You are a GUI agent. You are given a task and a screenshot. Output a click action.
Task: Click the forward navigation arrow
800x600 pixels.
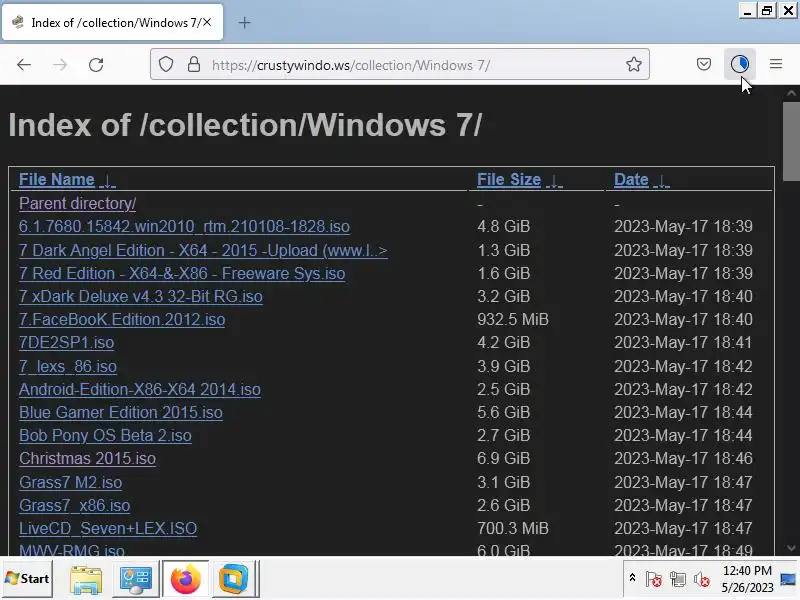(60, 65)
